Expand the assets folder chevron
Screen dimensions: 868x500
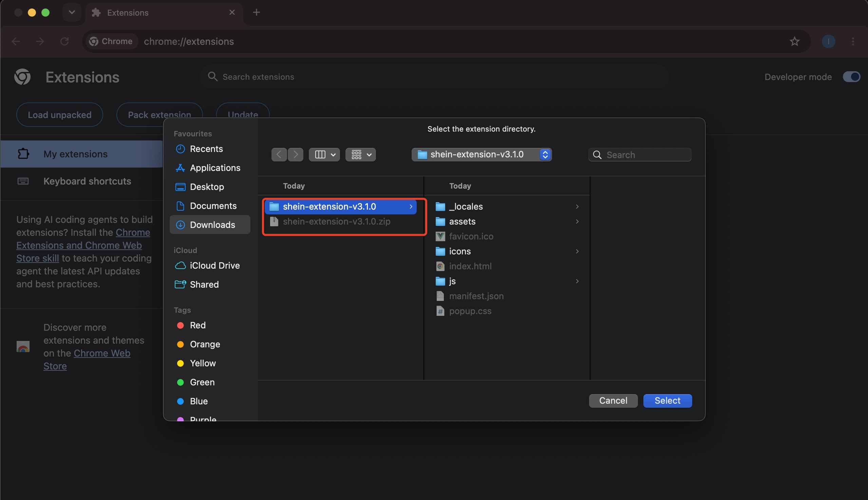pyautogui.click(x=577, y=221)
